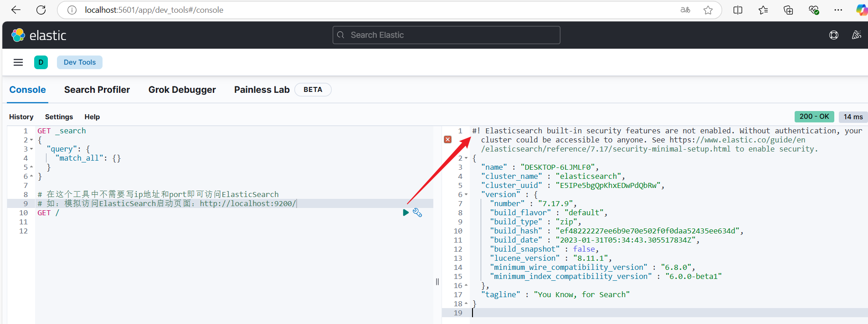Toggle the hamburger navigation menu

[x=18, y=62]
